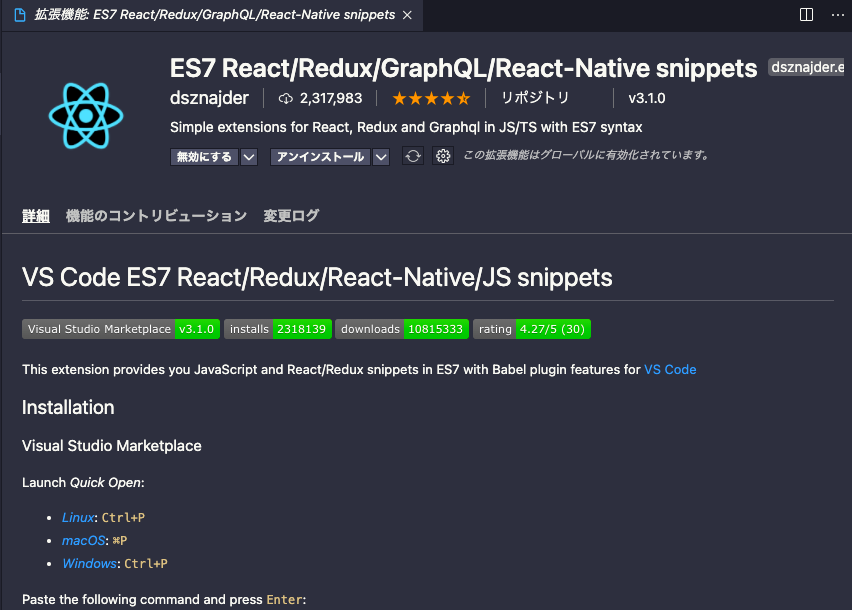This screenshot has width=852, height=610.
Task: Click the sync/reload circular arrows icon
Action: click(413, 156)
